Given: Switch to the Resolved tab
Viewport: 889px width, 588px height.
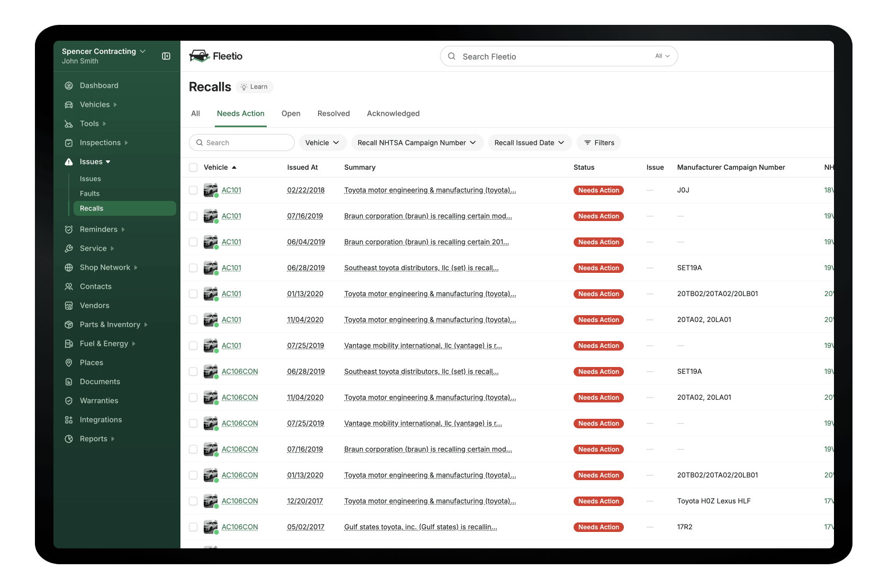Looking at the screenshot, I should coord(333,114).
